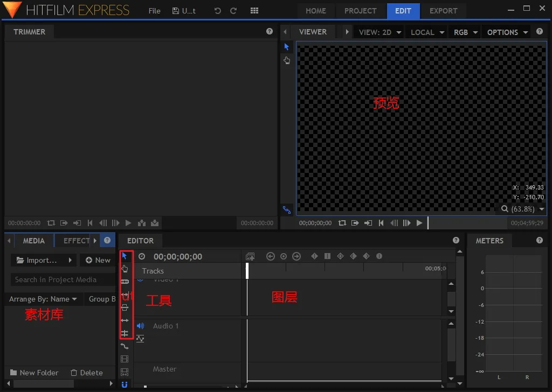Select the Rate Stretch tool in Editor
The width and height of the screenshot is (552, 392).
click(x=125, y=333)
